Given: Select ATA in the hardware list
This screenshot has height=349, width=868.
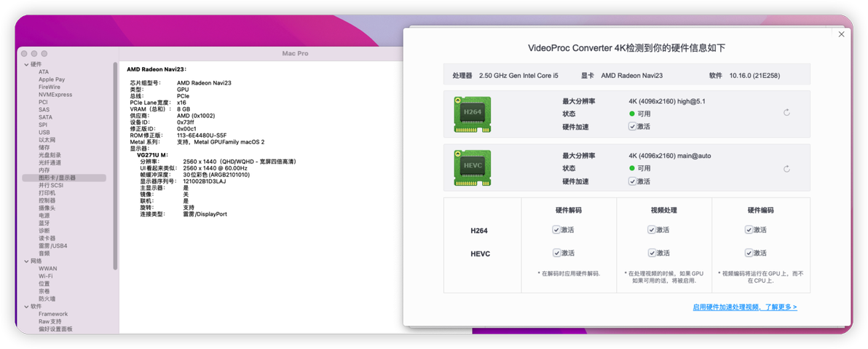Looking at the screenshot, I should (x=44, y=72).
